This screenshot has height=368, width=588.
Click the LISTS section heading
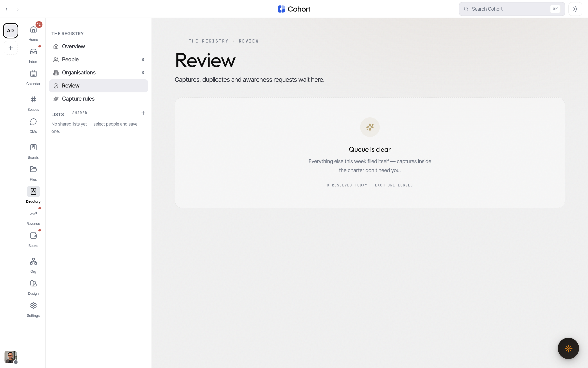58,114
